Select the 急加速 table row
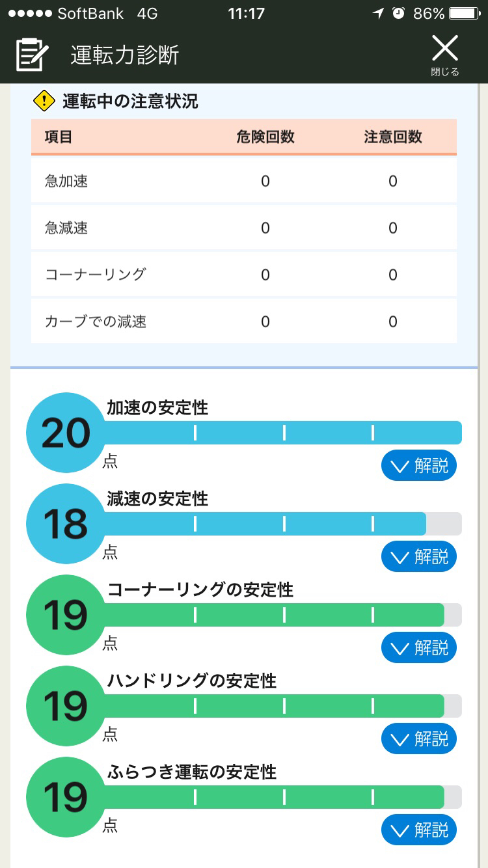This screenshot has width=488, height=868. [244, 181]
